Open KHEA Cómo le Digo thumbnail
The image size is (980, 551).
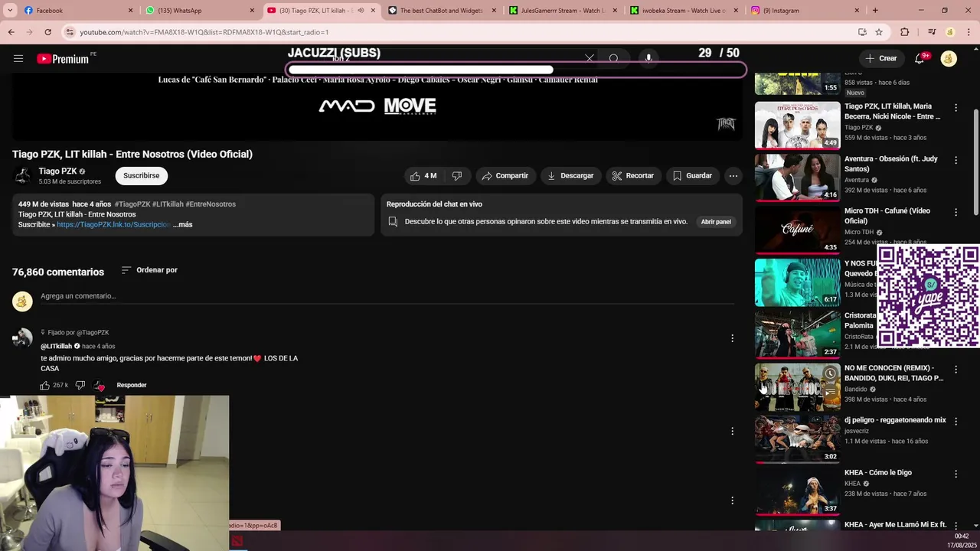click(x=797, y=491)
